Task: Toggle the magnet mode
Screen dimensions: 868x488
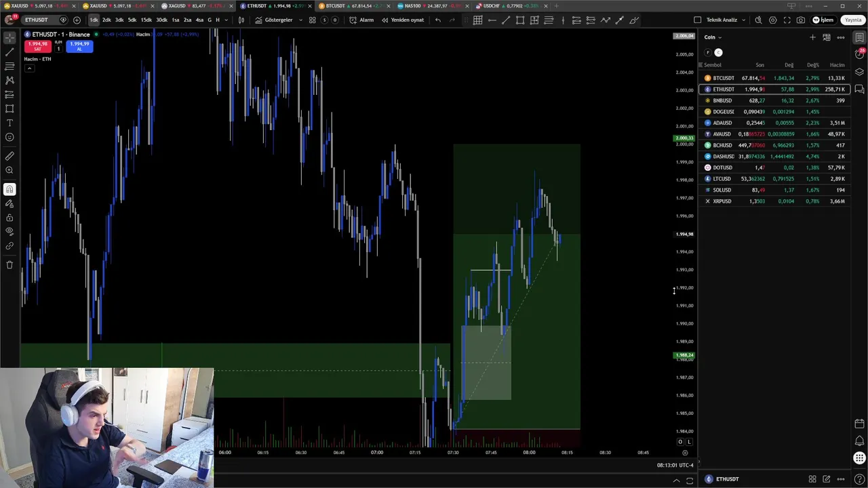Action: point(9,189)
